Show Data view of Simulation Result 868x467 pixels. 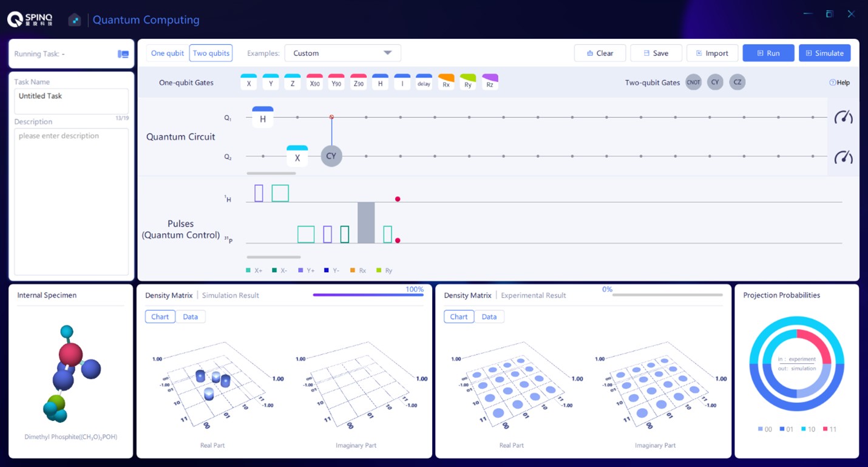pyautogui.click(x=191, y=316)
